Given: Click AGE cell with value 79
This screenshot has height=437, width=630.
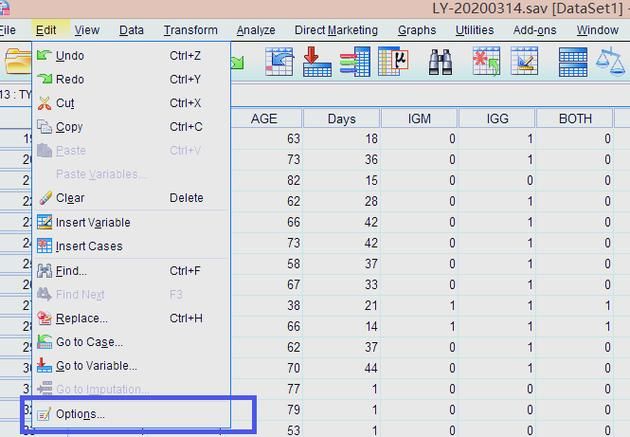Looking at the screenshot, I should (266, 410).
